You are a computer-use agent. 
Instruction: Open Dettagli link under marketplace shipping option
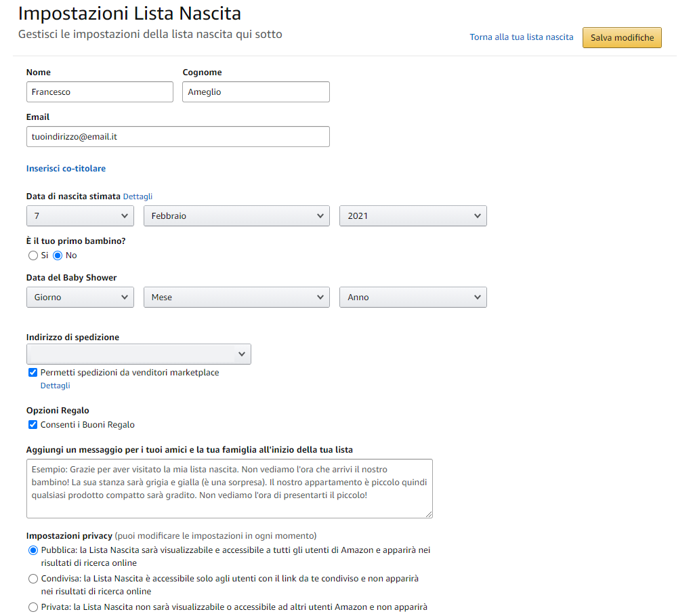(56, 386)
